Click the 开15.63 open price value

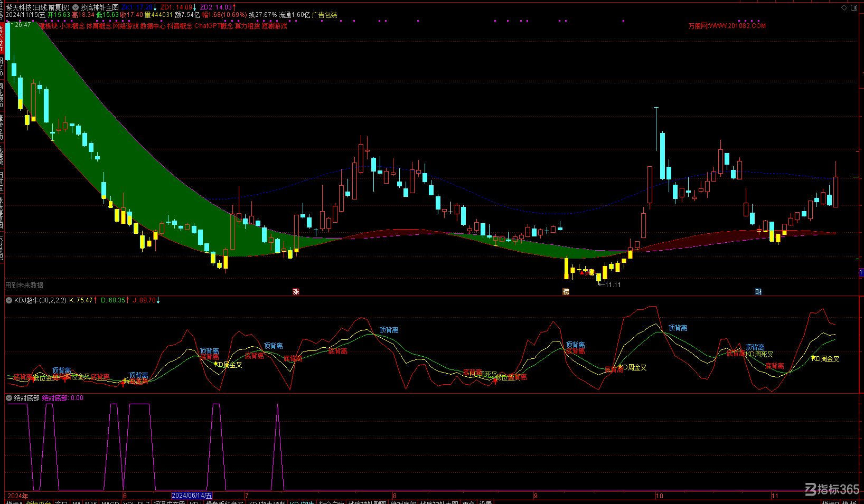[59, 15]
